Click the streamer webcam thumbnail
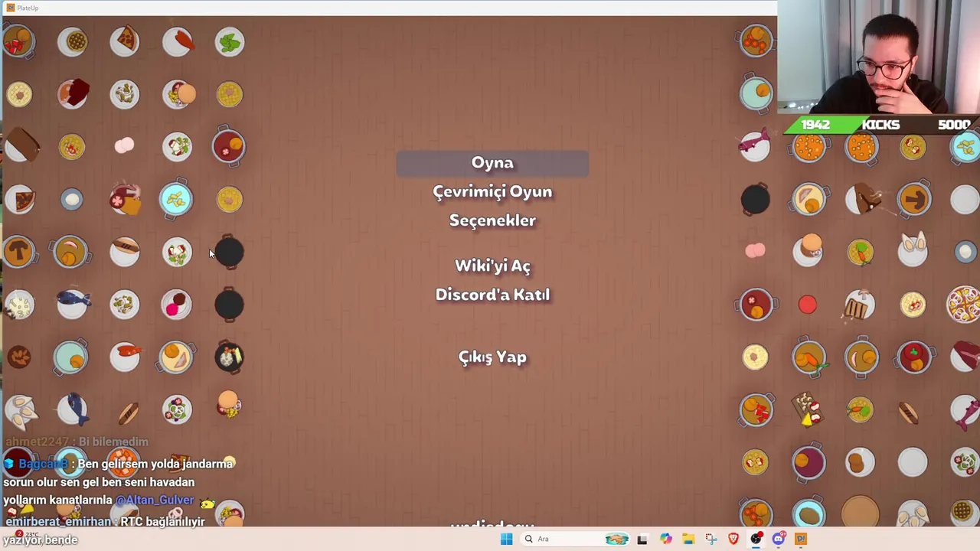The image size is (980, 551). click(x=879, y=57)
